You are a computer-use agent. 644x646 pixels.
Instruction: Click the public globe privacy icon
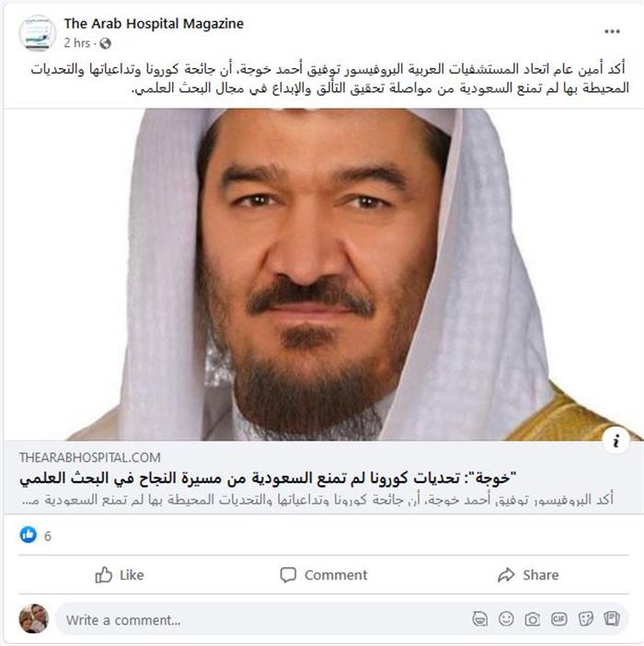pos(106,43)
